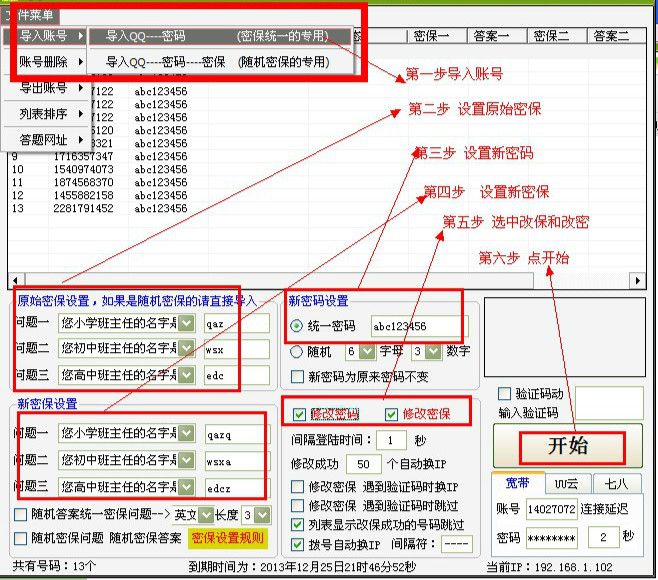Expand original 问题一 security question dropdown
658x580 pixels.
click(186, 323)
